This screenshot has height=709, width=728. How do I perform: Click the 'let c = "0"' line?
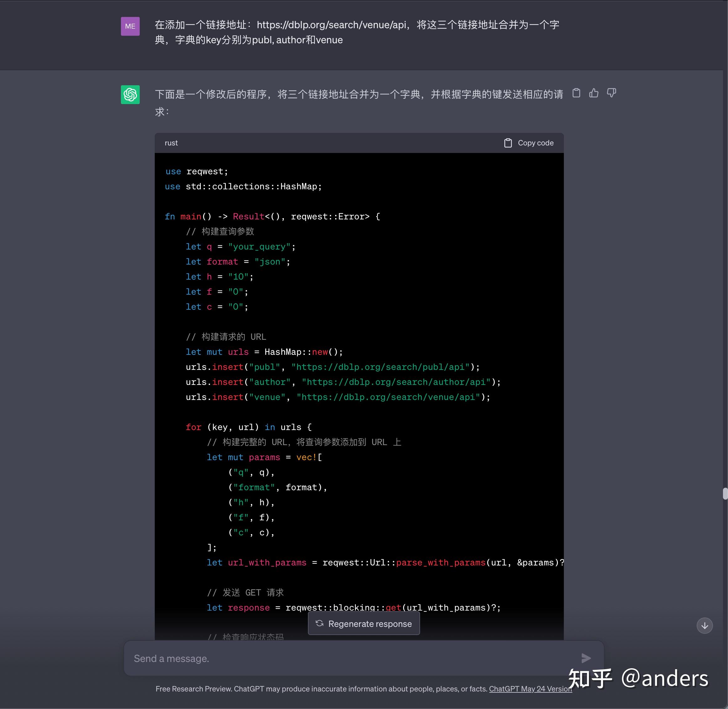[217, 307]
